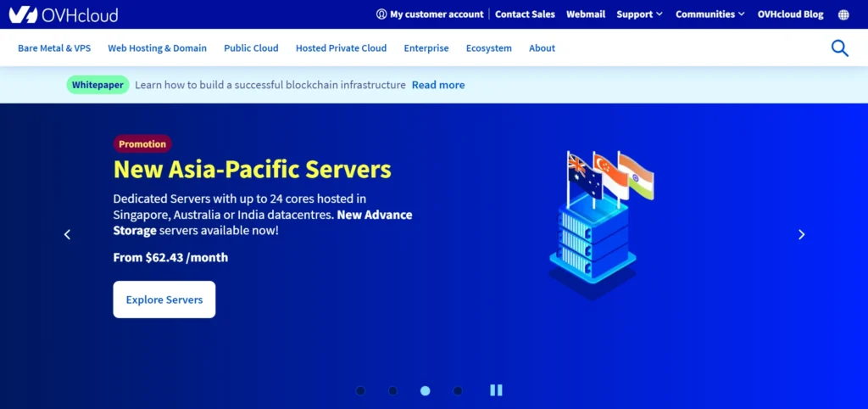Click the From $62.43 /month price text
This screenshot has height=409, width=868.
coord(170,257)
